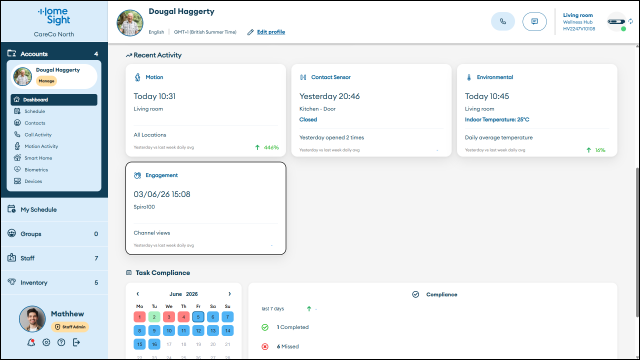Viewport: 640px width, 360px height.
Task: Open the notifications bell icon
Action: 31,342
